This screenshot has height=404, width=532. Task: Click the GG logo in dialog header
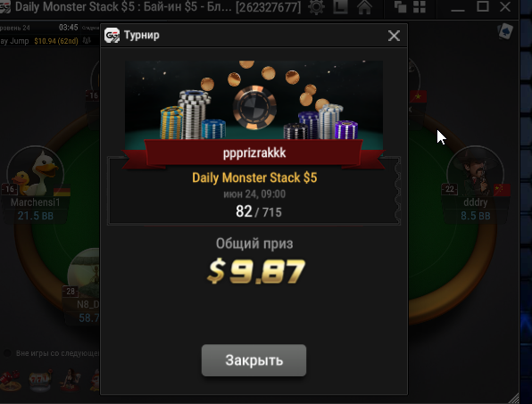112,36
